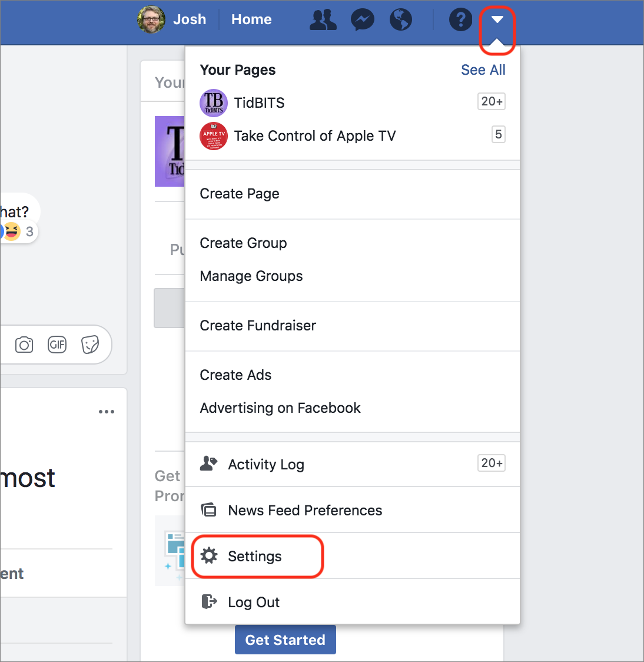Click the Log Out door icon
Viewport: 644px width, 662px height.
[x=209, y=601]
